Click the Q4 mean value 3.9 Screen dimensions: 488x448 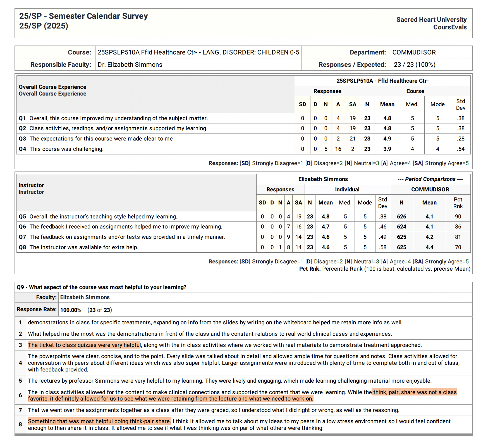[387, 149]
